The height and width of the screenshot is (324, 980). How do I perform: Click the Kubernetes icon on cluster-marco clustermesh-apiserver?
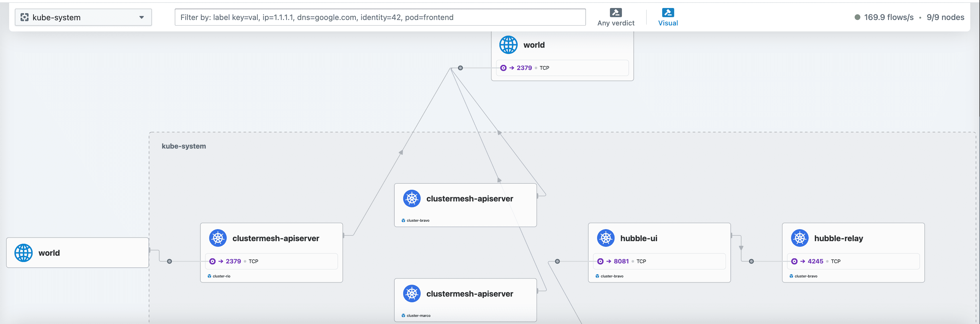[412, 293]
